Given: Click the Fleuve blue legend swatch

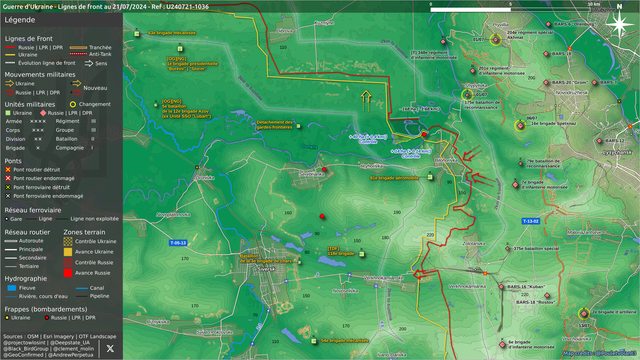Looking at the screenshot, I should (x=12, y=288).
